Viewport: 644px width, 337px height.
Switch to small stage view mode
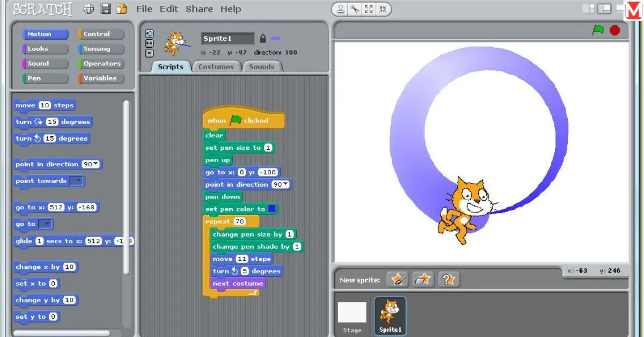point(589,9)
